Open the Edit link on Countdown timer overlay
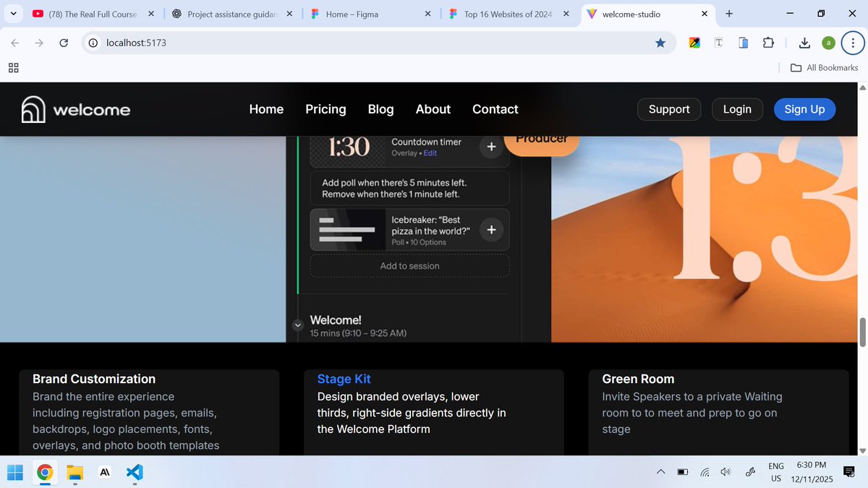Image resolution: width=868 pixels, height=488 pixels. [430, 153]
